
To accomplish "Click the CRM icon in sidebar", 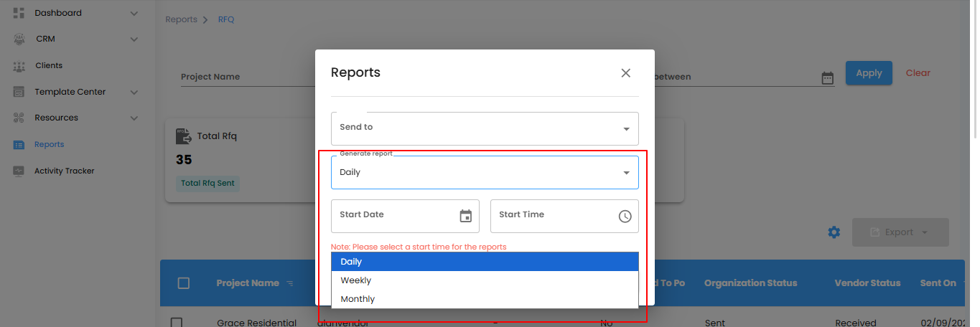I will click(x=19, y=39).
